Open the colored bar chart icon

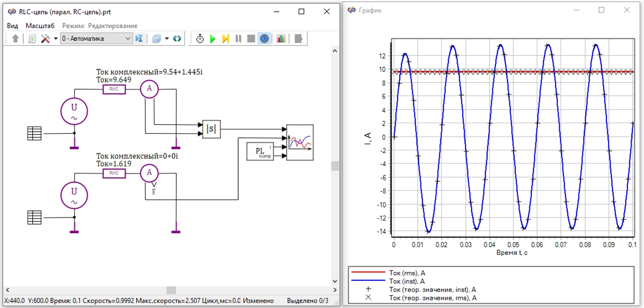[x=281, y=39]
